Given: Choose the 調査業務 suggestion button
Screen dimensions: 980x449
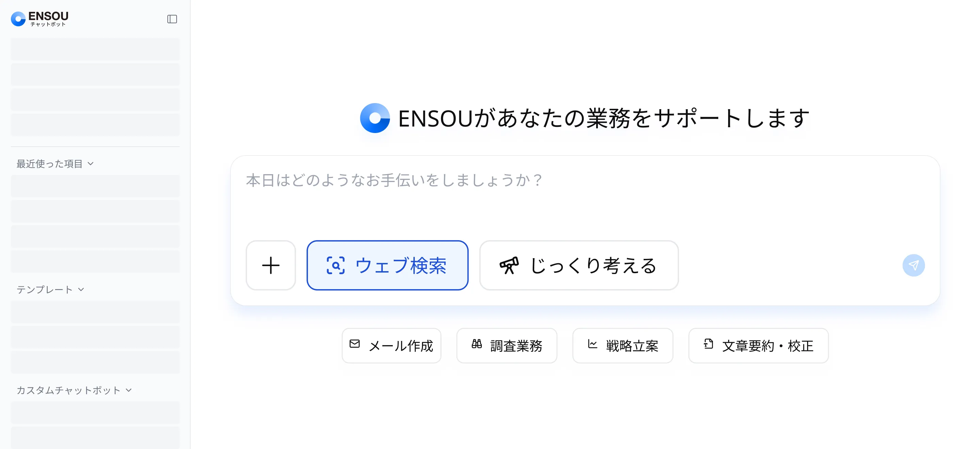Looking at the screenshot, I should click(x=506, y=346).
